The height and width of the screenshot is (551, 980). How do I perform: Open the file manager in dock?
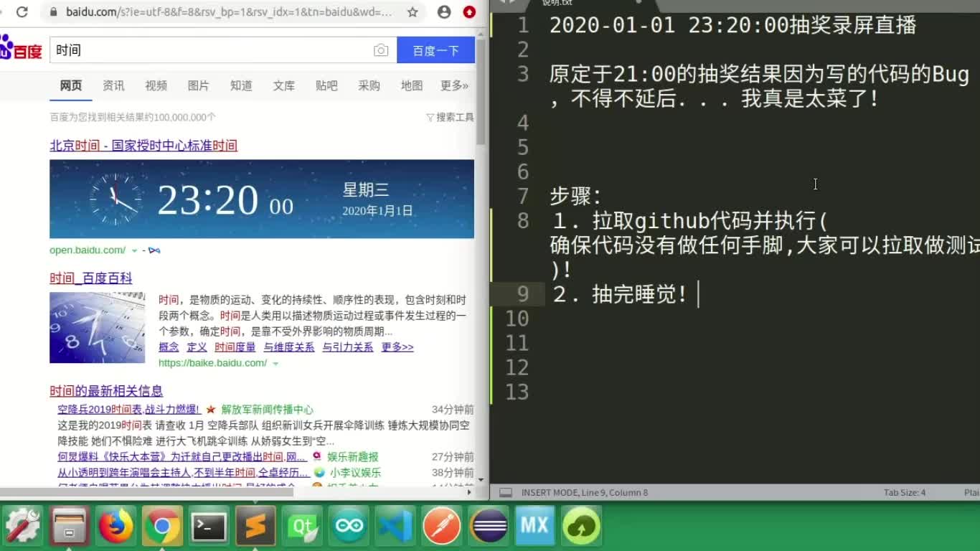(x=69, y=526)
